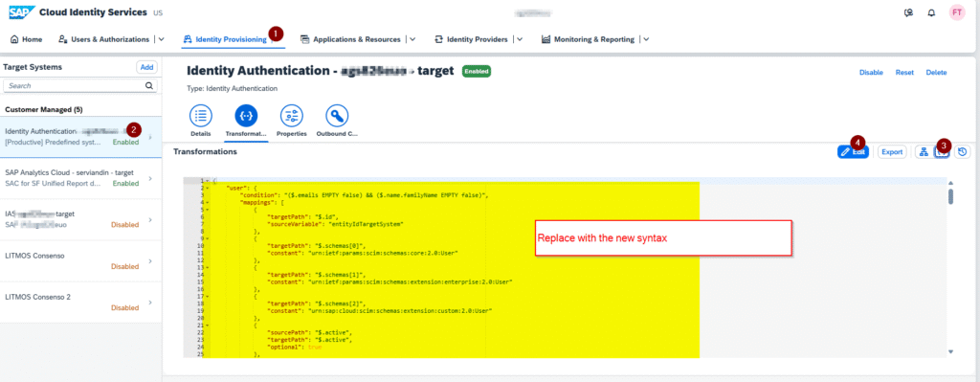Disable this target system
This screenshot has height=382, width=980.
(871, 73)
